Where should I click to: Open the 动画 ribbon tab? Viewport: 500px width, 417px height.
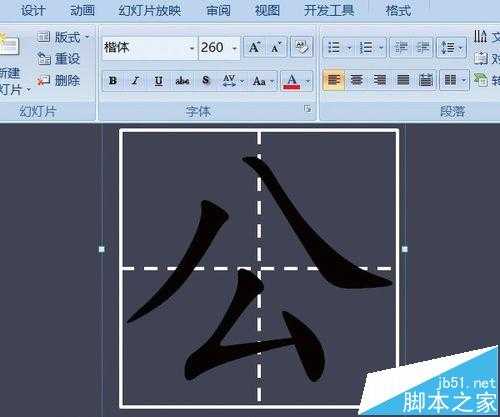click(x=82, y=10)
